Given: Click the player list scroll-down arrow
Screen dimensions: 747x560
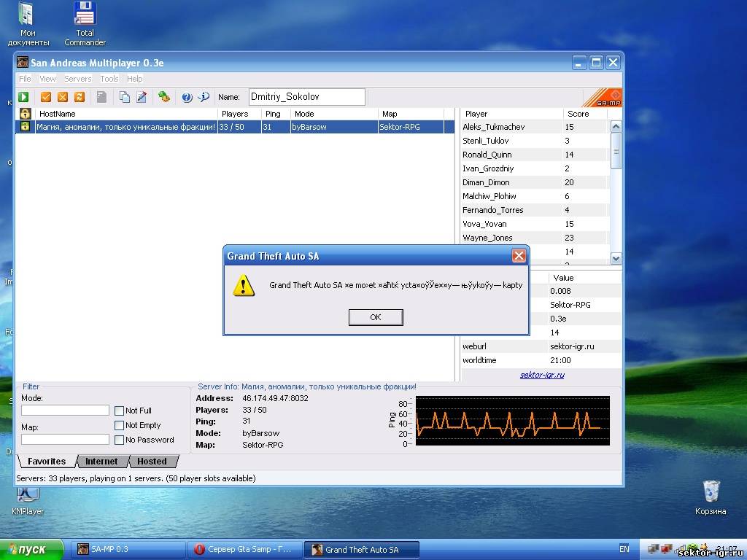Looking at the screenshot, I should click(616, 259).
